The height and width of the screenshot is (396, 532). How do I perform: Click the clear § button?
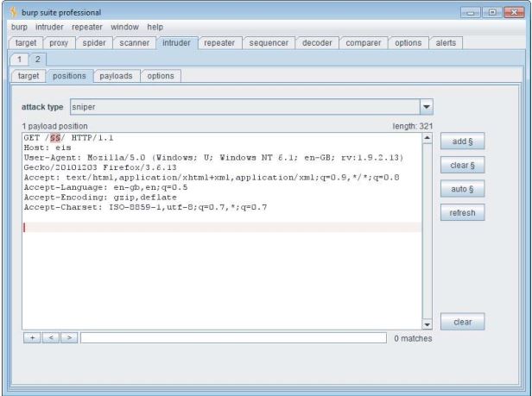click(x=462, y=165)
